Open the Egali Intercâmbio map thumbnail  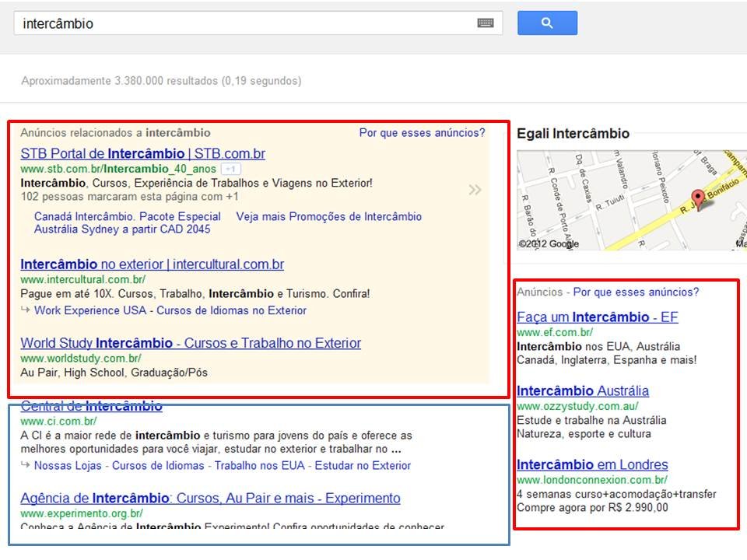[x=632, y=200]
